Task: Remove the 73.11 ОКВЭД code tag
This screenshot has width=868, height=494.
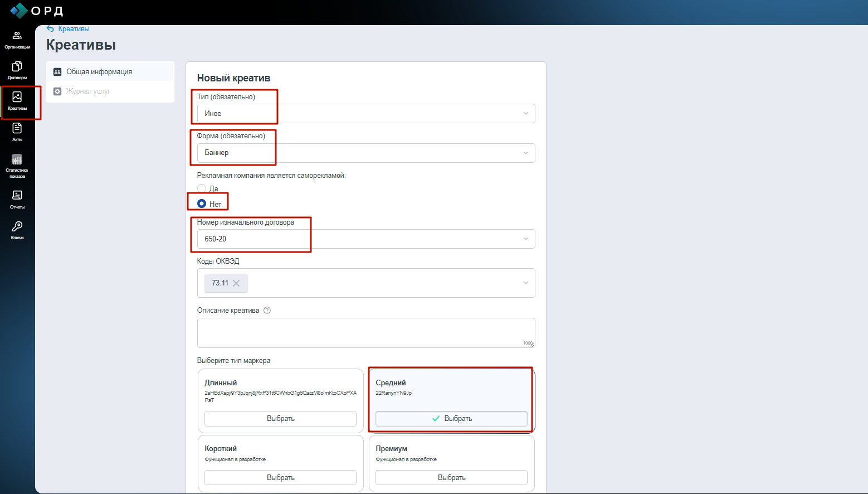Action: point(236,283)
